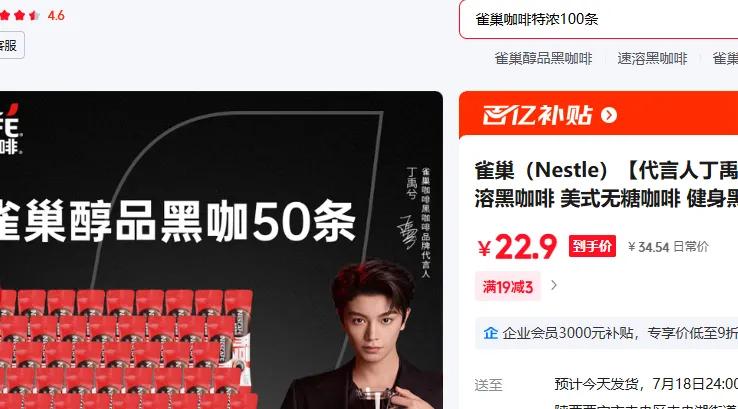Expand promotions via chevron beside 满19减3
The image size is (738, 409).
click(554, 285)
